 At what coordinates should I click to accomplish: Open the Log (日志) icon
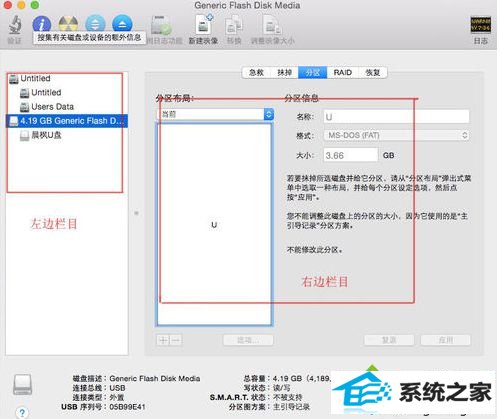pos(480,25)
